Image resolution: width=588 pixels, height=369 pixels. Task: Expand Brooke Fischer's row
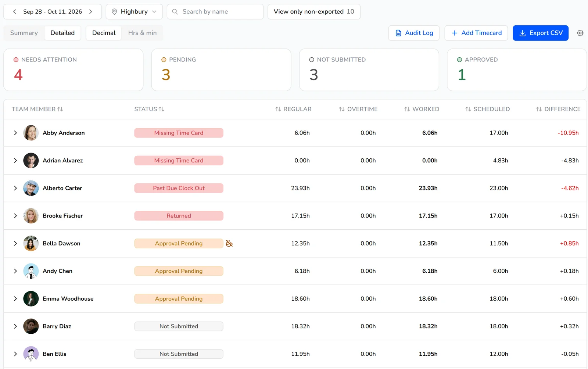point(15,216)
